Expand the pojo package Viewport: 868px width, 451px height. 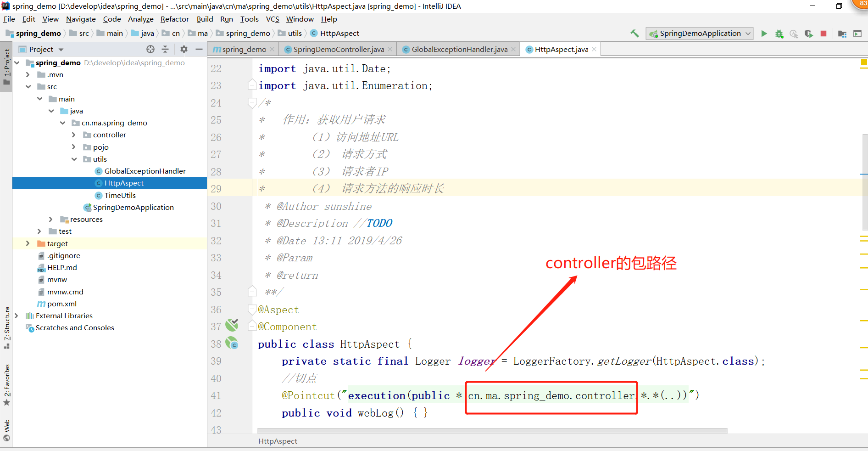(74, 147)
